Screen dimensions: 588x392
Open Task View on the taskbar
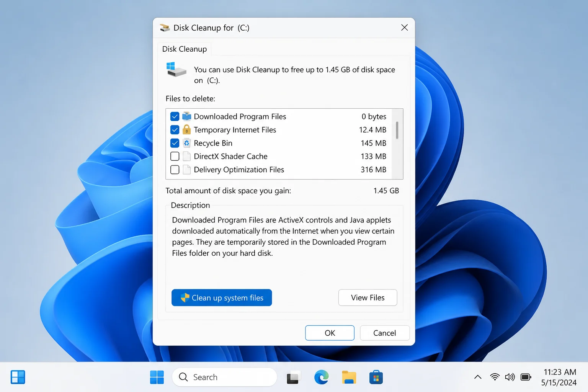point(293,377)
